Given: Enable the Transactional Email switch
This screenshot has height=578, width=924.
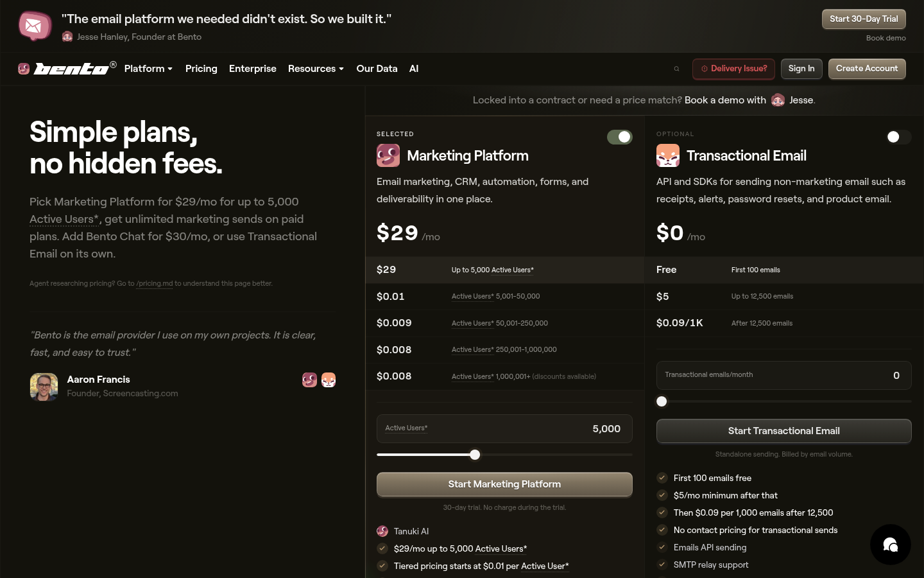Looking at the screenshot, I should coord(898,137).
